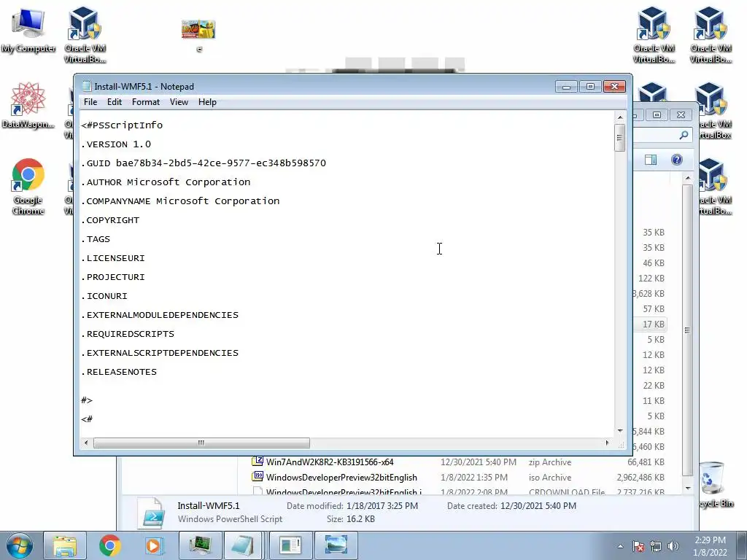This screenshot has height=560, width=747.
Task: Open Windows Media Player from taskbar
Action: pyautogui.click(x=153, y=545)
